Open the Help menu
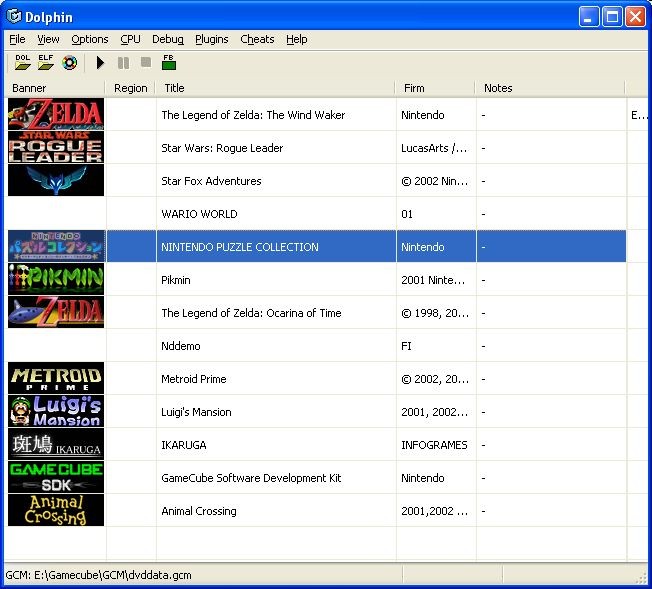Viewport: 652px width, 589px height. pyautogui.click(x=297, y=39)
